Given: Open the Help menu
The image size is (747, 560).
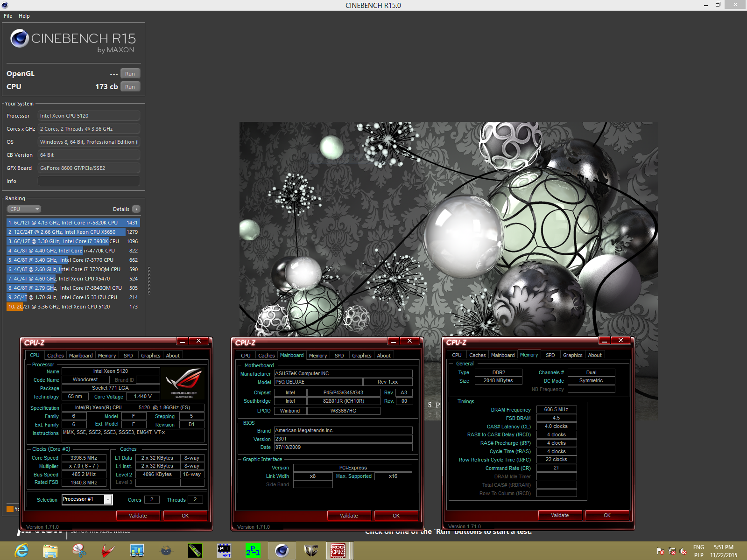Looking at the screenshot, I should click(24, 16).
